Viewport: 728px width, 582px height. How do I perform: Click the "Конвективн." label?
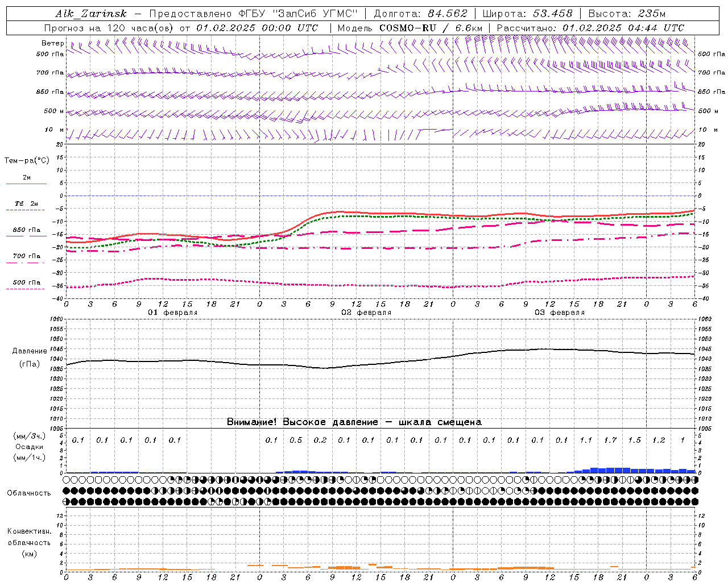pos(29,531)
